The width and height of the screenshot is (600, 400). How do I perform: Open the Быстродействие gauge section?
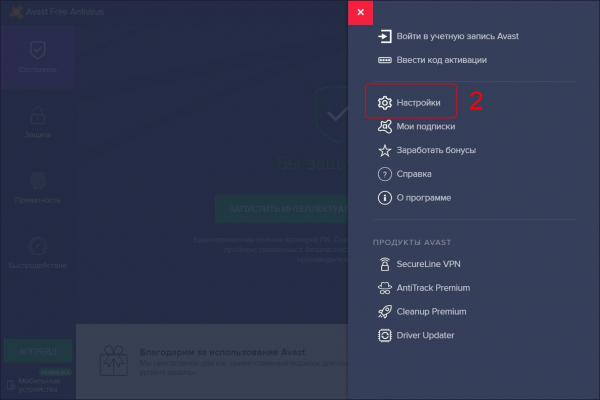pos(38,253)
